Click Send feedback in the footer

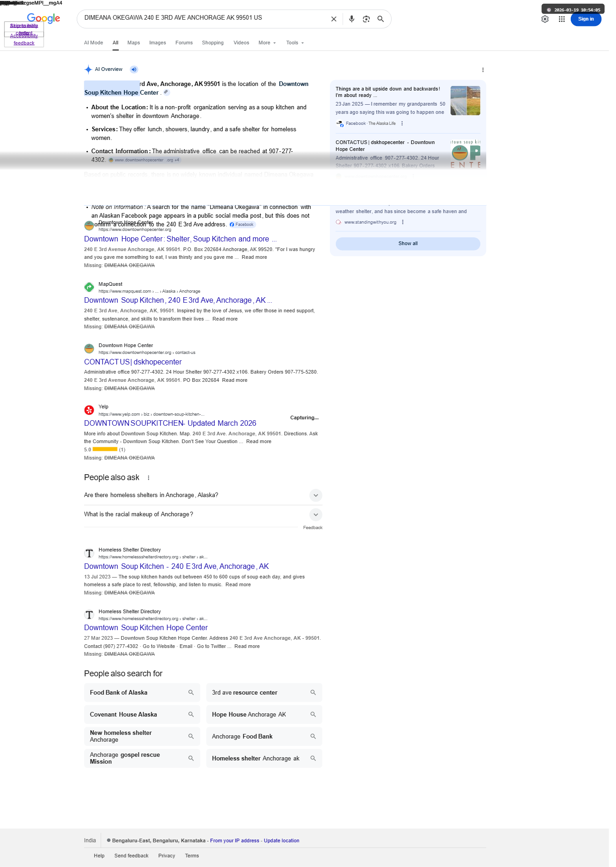tap(132, 856)
